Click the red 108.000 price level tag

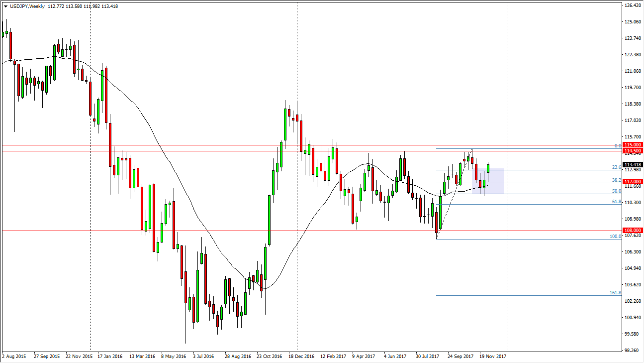click(633, 231)
